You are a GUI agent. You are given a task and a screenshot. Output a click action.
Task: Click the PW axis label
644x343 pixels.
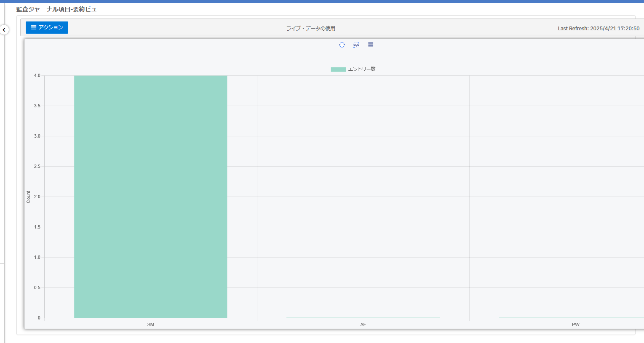coord(576,324)
